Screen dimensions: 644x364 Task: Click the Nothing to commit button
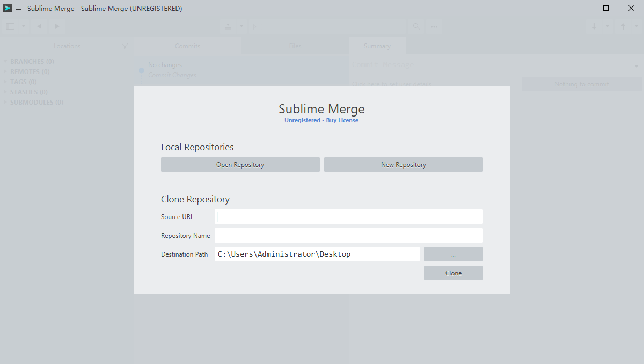pyautogui.click(x=582, y=84)
